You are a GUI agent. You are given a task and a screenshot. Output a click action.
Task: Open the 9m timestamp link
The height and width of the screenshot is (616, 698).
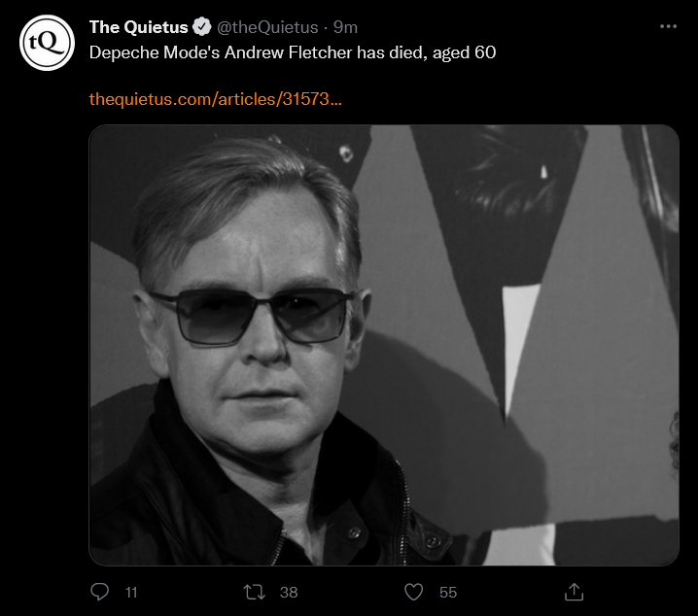click(346, 27)
